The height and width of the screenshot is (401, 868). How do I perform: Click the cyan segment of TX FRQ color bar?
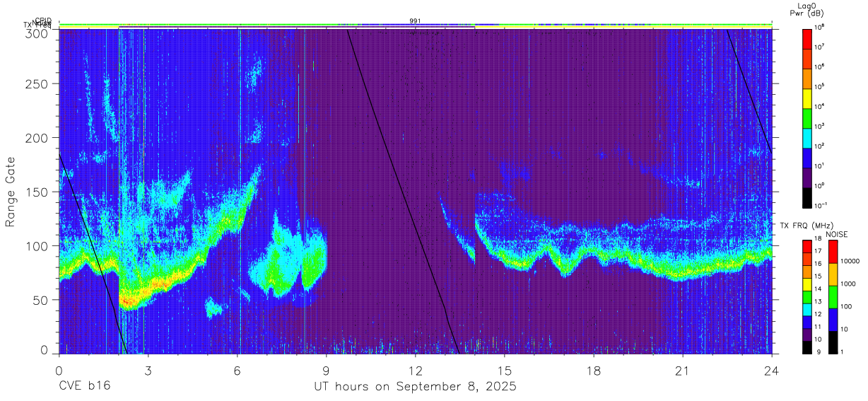807,309
